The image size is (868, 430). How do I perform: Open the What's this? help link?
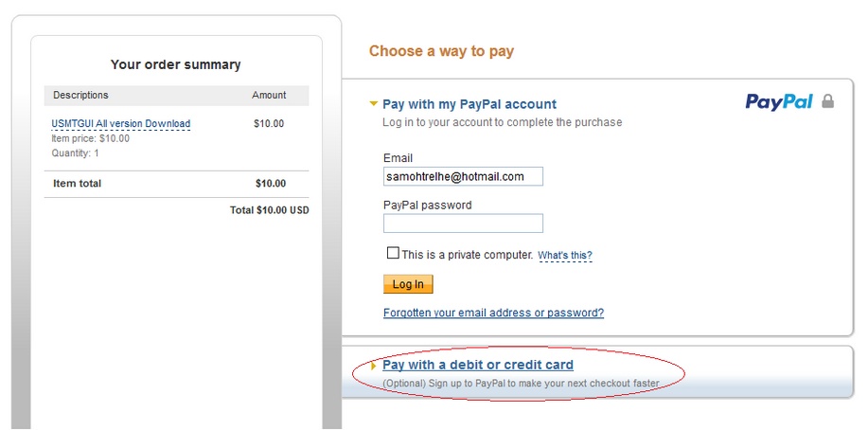point(565,256)
